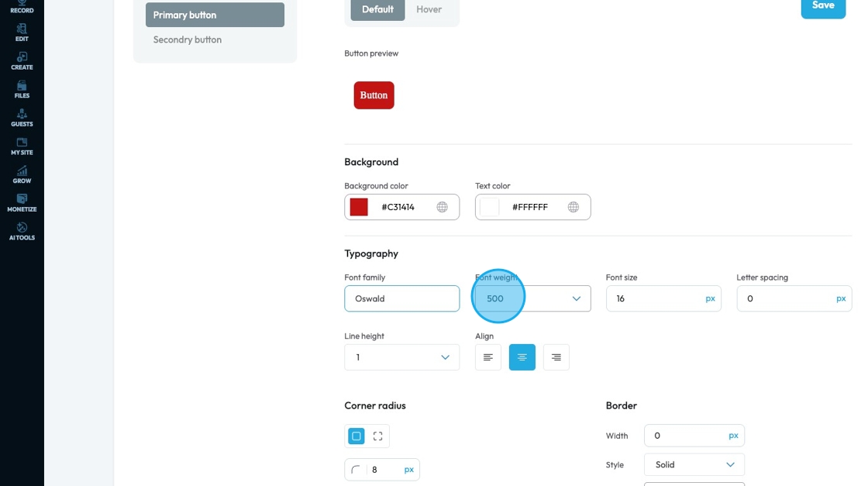Open the Border Style Solid dropdown
The width and height of the screenshot is (868, 486).
(694, 465)
